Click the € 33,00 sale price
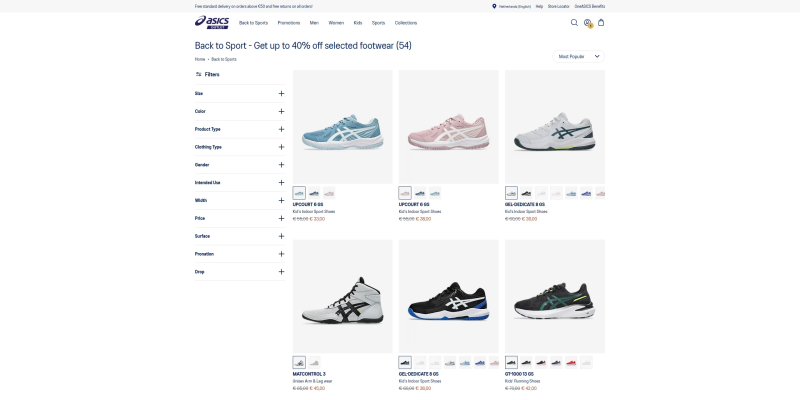800x400 pixels. [317, 219]
